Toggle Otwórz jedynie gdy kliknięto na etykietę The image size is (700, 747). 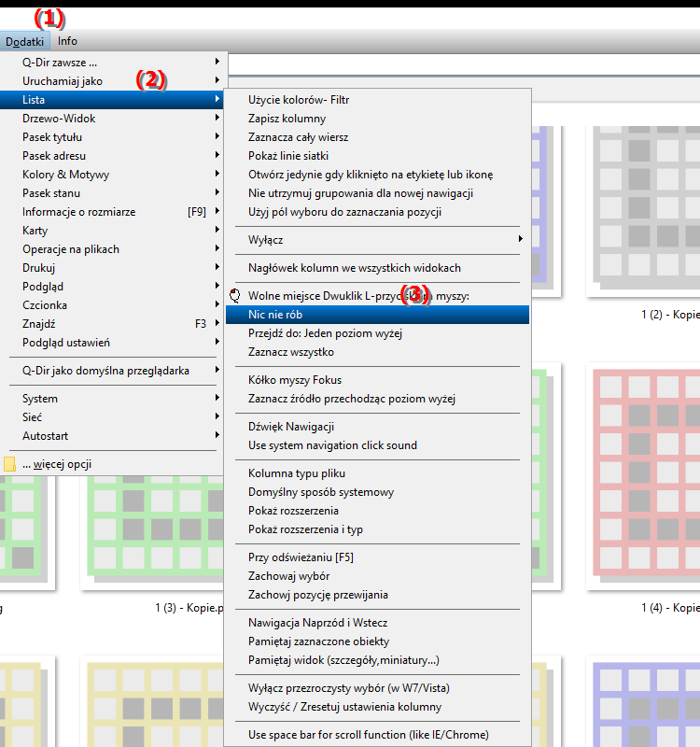coord(377,175)
